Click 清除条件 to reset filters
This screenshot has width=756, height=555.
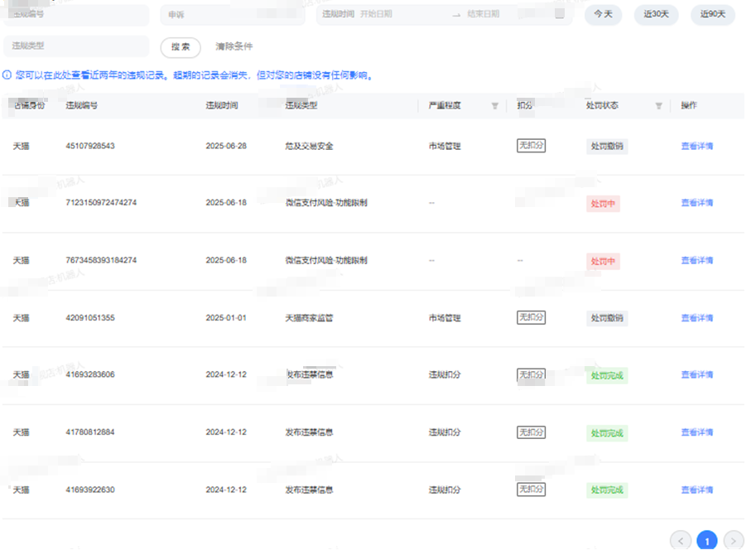tap(234, 47)
